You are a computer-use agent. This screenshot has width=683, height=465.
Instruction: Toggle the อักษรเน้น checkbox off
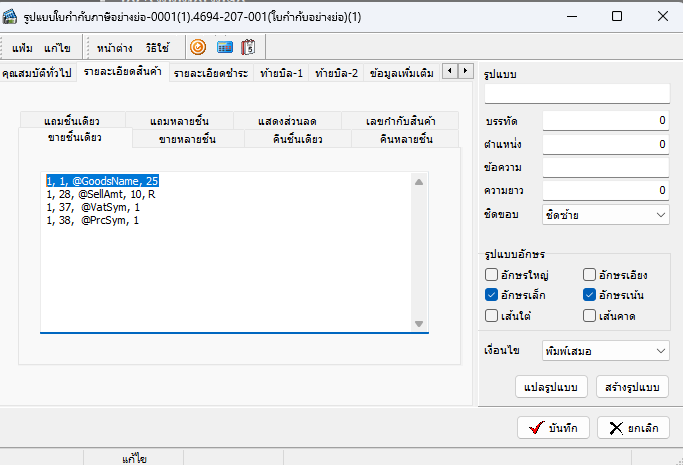point(589,295)
